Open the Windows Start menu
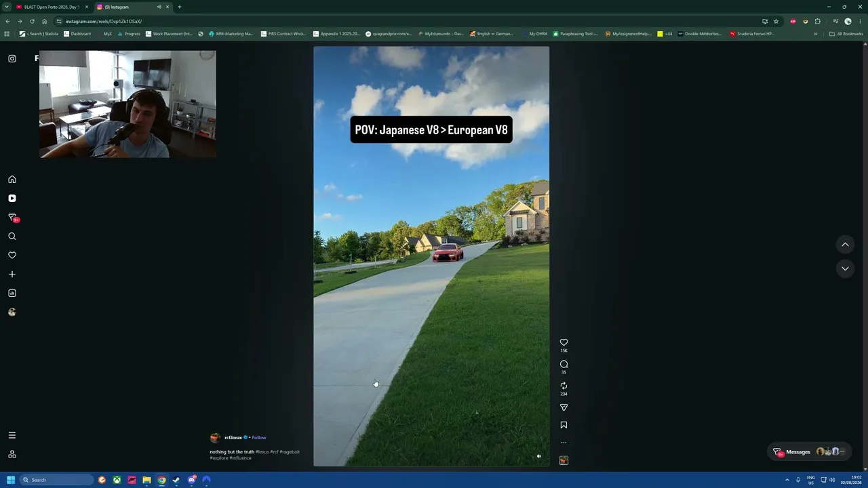The width and height of the screenshot is (868, 488). tap(11, 480)
